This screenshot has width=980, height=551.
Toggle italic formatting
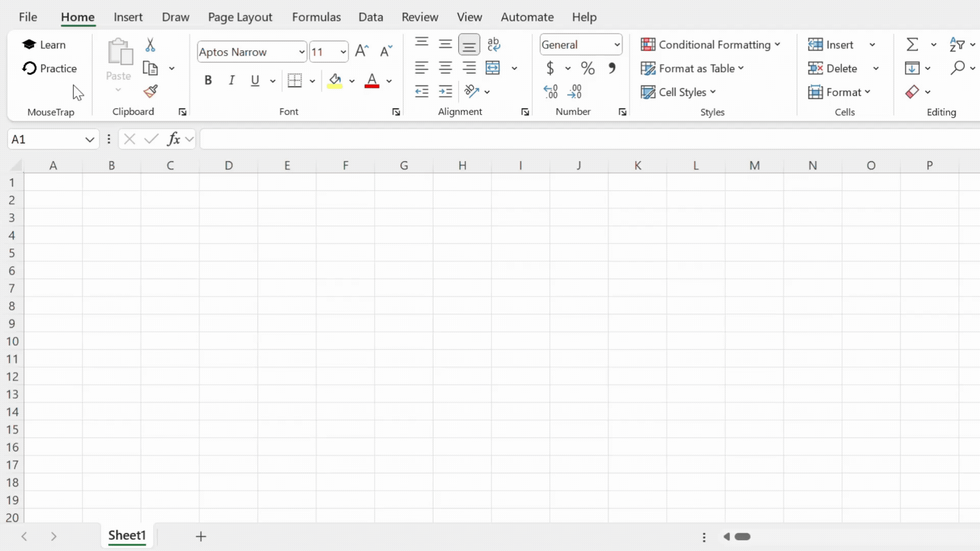pyautogui.click(x=231, y=81)
